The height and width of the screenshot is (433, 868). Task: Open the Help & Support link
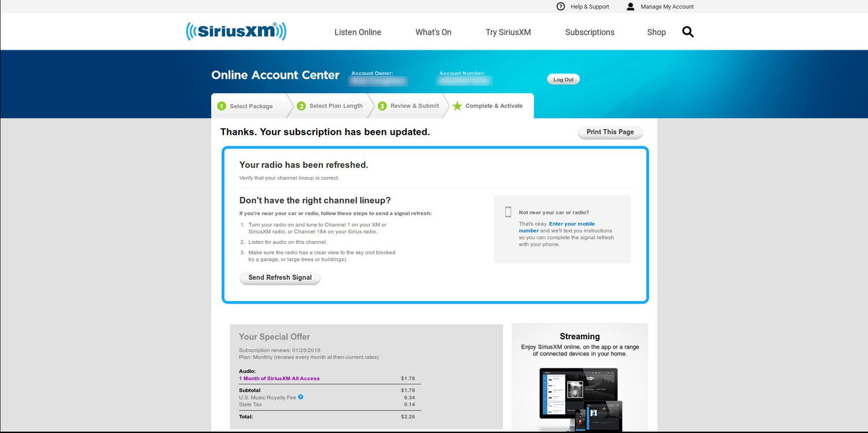(590, 7)
